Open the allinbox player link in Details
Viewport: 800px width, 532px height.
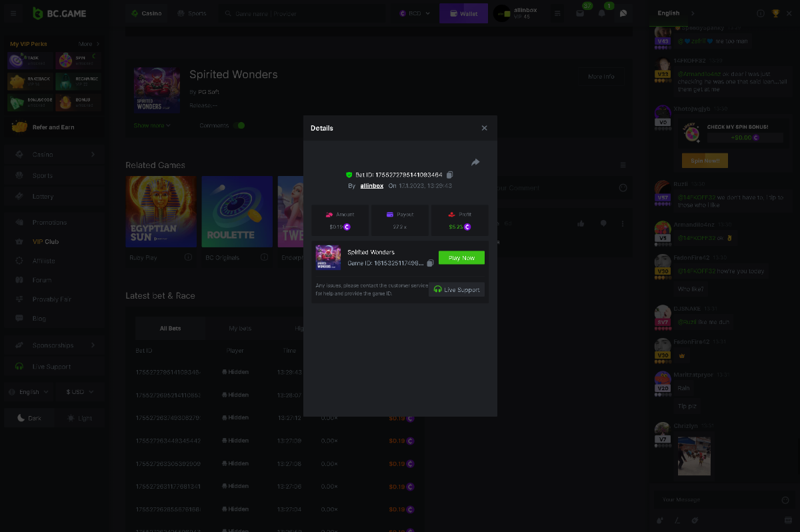(x=372, y=186)
